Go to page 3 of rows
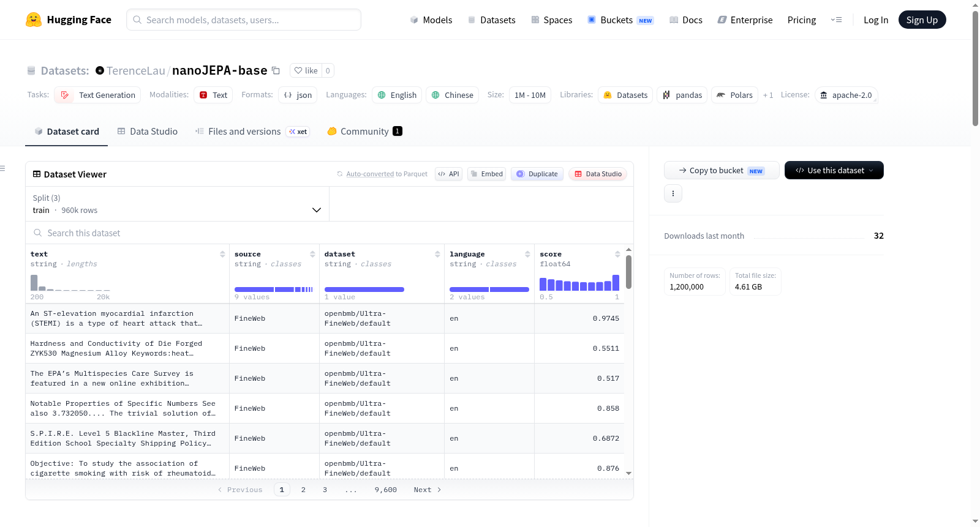The image size is (980, 527). [325, 490]
